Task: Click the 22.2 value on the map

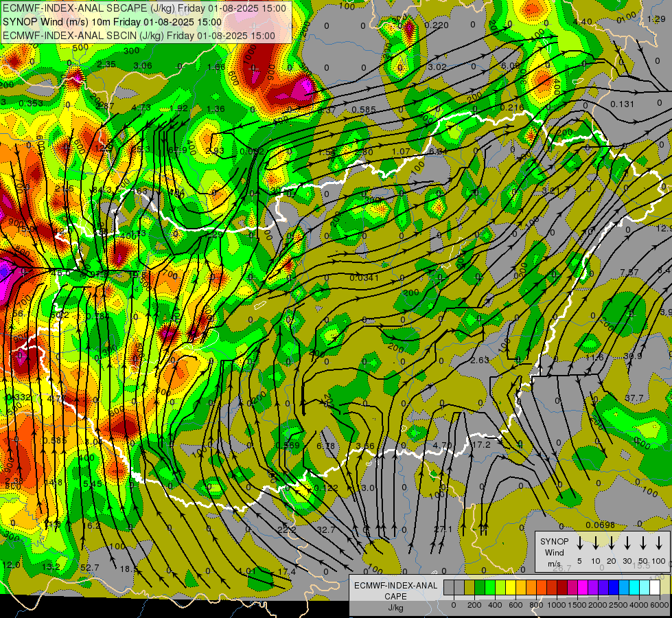Action: tap(287, 529)
